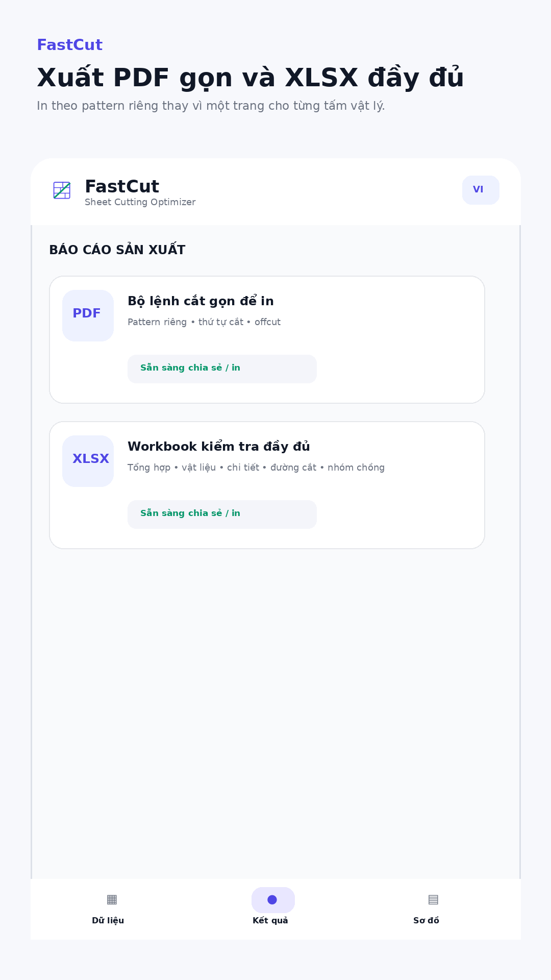Click the purple FastCut brand link
This screenshot has height=980, width=551.
pos(69,45)
